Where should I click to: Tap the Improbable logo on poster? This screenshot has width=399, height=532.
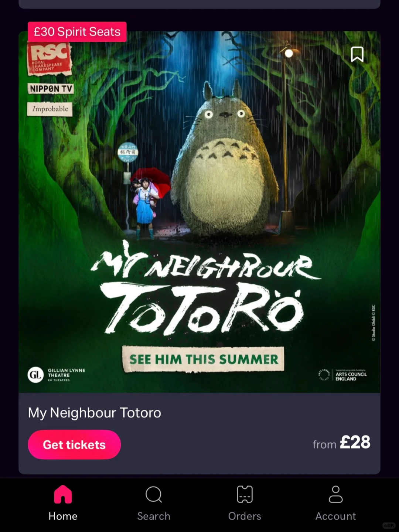pyautogui.click(x=50, y=109)
